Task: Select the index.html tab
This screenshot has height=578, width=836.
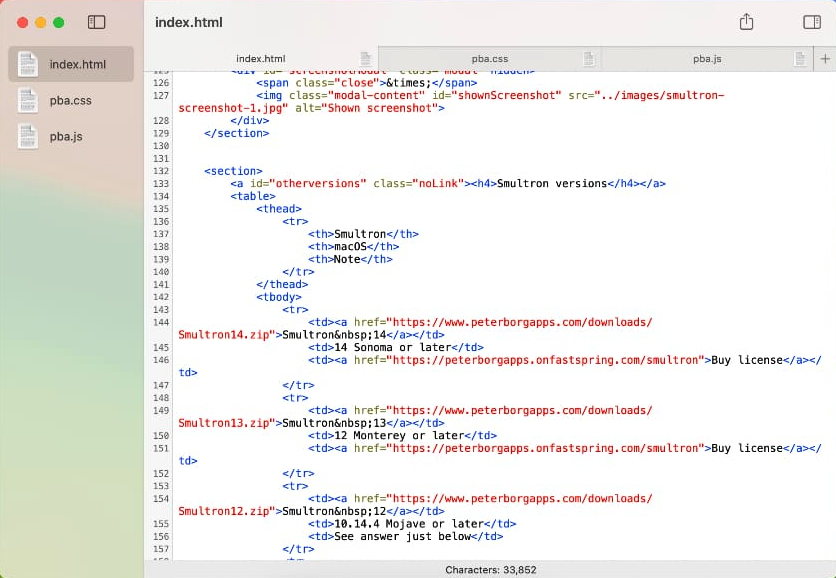Action: tap(260, 59)
